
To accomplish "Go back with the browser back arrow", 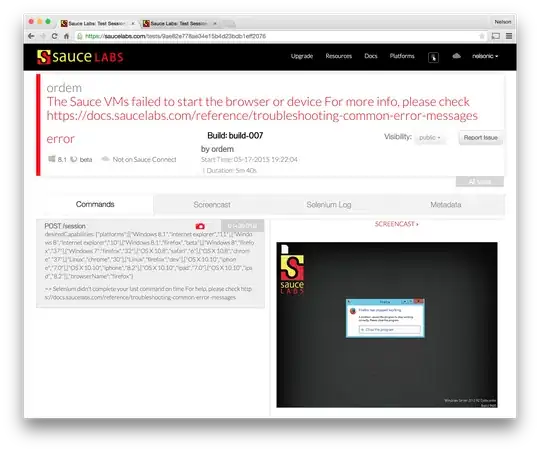I will tap(31, 36).
